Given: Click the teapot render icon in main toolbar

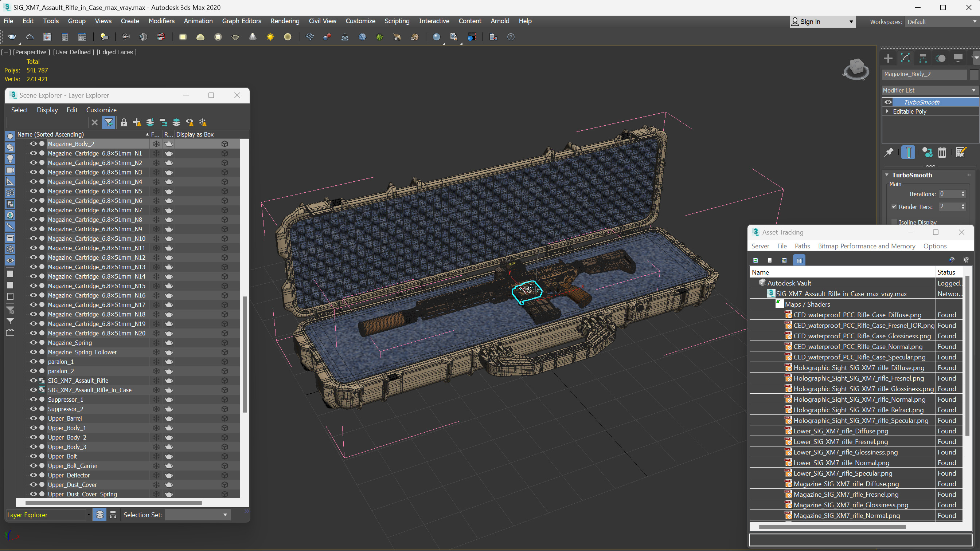Looking at the screenshot, I should tap(12, 37).
